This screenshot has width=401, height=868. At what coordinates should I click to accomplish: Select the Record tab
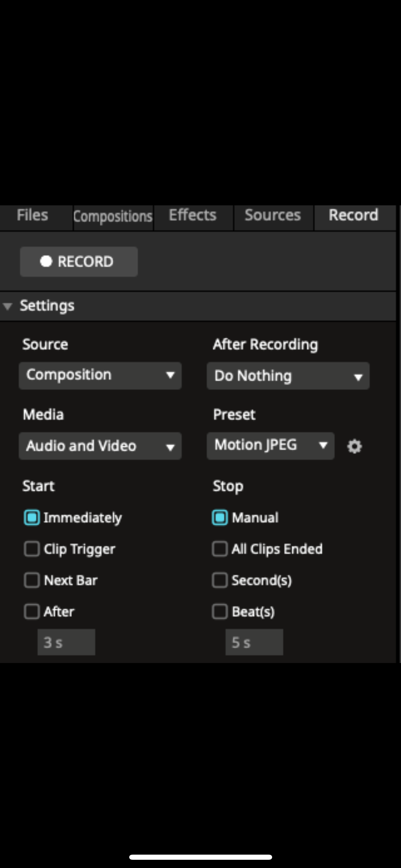point(353,216)
